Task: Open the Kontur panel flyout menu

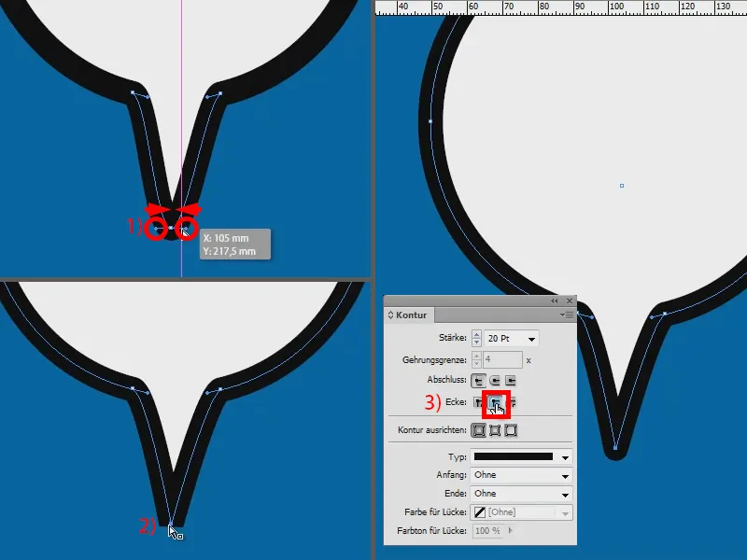Action: point(568,315)
